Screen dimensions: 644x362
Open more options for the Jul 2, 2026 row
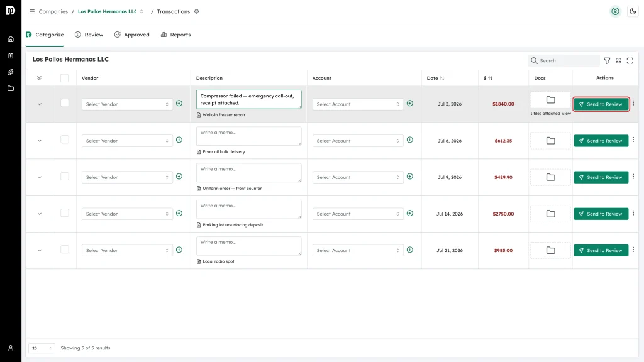pos(633,104)
